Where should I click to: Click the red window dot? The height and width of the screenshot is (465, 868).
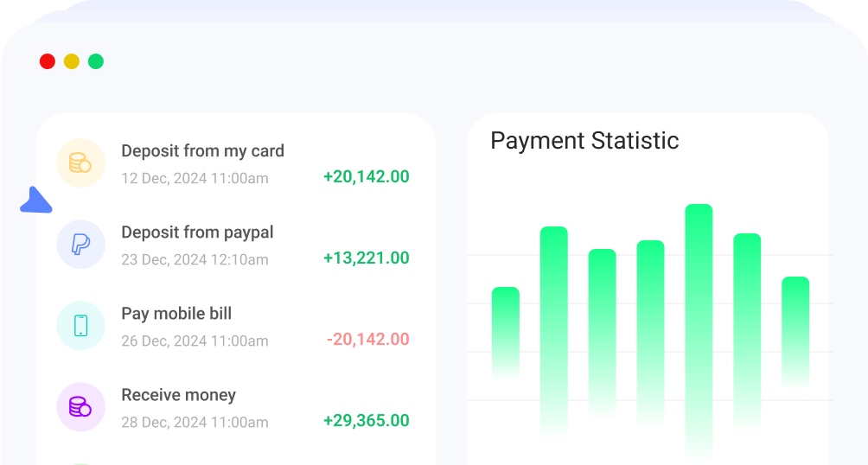pyautogui.click(x=48, y=61)
